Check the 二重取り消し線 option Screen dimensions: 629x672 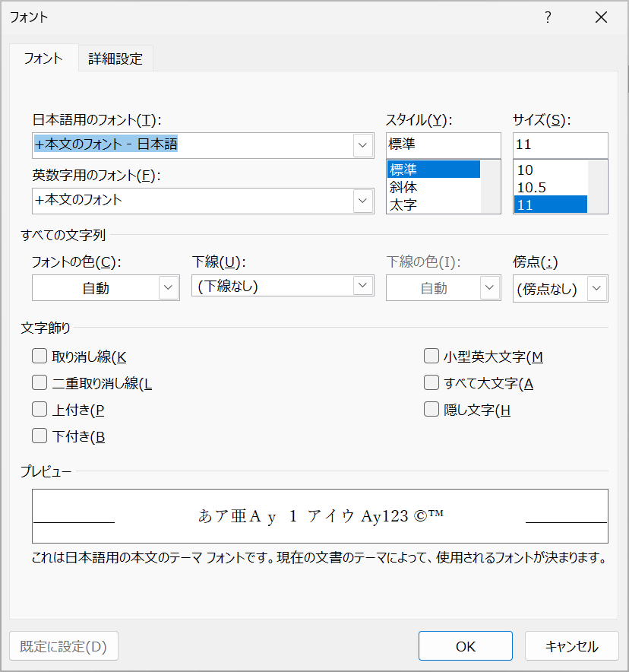pyautogui.click(x=40, y=382)
